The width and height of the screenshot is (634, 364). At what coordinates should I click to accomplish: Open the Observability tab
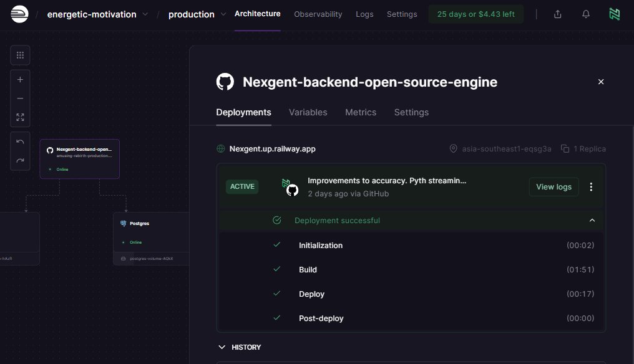[318, 14]
